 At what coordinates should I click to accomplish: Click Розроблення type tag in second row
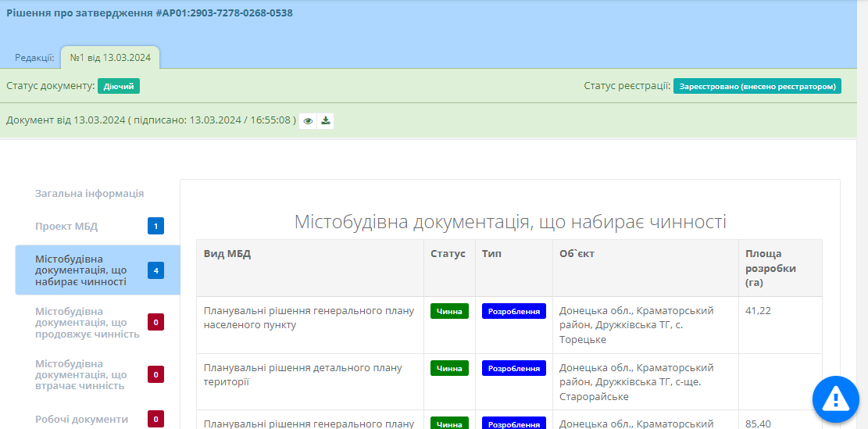click(513, 368)
